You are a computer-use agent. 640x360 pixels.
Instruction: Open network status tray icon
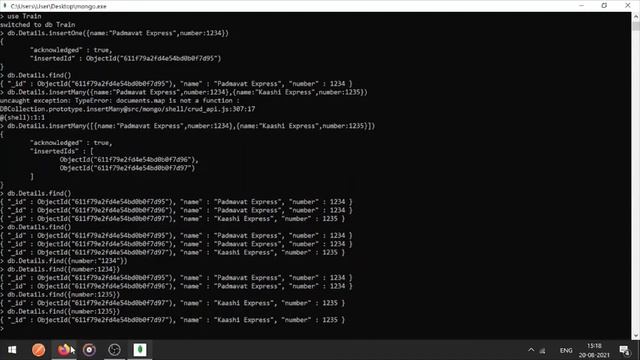click(x=543, y=351)
